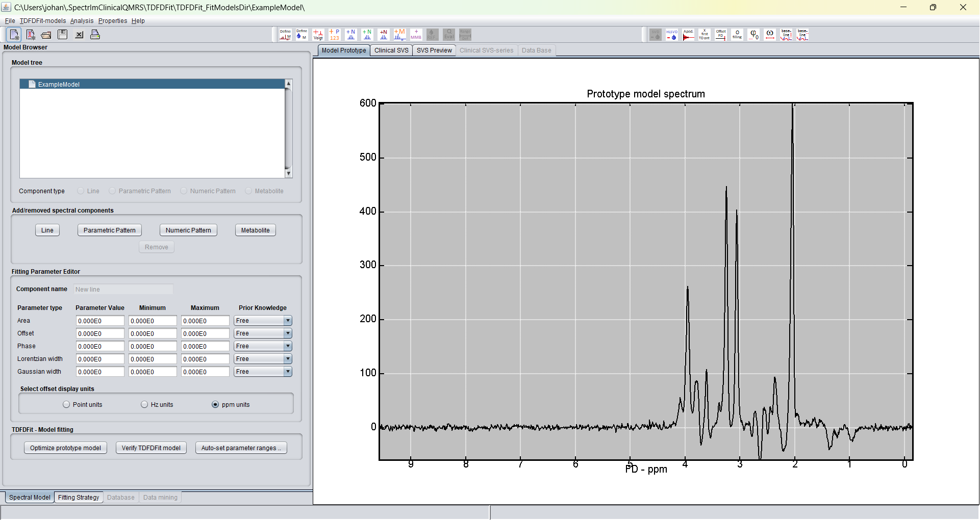Select ExampleModel in the model tree

point(152,84)
